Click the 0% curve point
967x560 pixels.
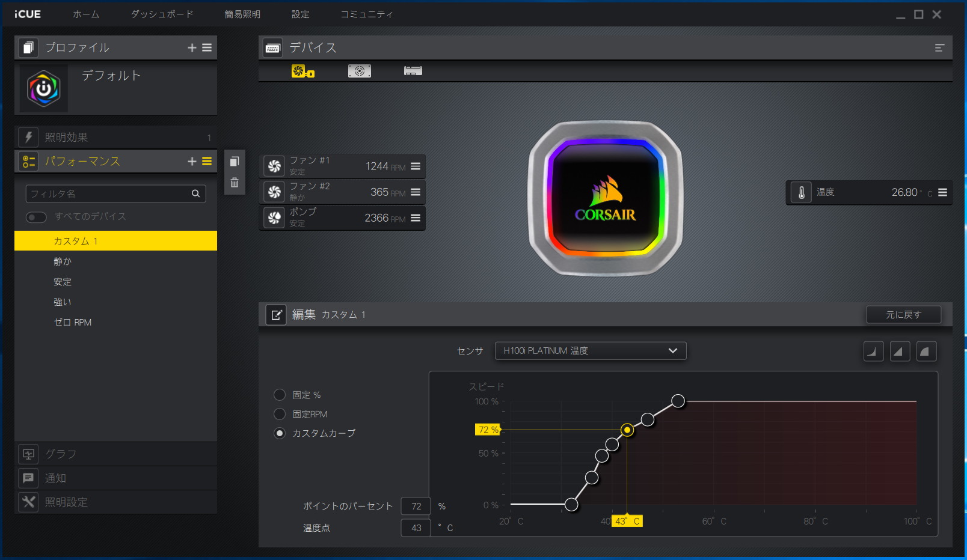click(x=571, y=505)
